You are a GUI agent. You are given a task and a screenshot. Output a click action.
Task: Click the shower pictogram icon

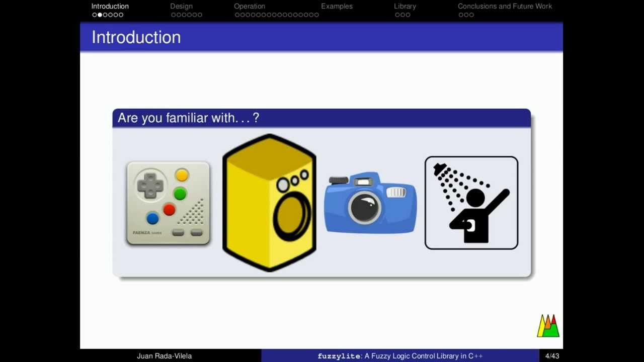pos(471,203)
